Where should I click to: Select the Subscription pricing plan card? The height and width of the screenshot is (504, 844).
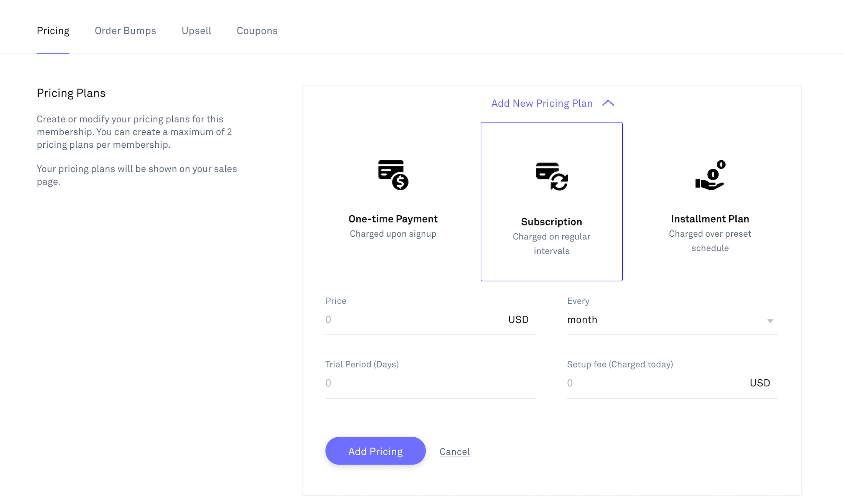[x=551, y=201]
